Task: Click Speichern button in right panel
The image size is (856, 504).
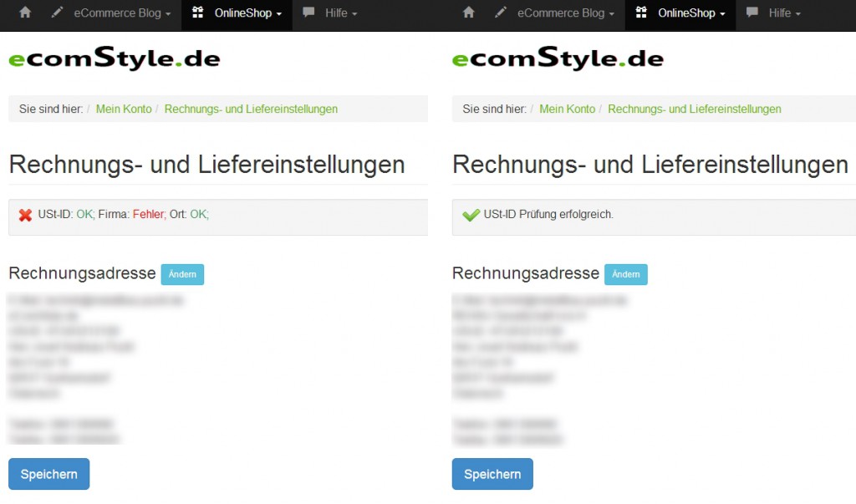Action: point(492,474)
